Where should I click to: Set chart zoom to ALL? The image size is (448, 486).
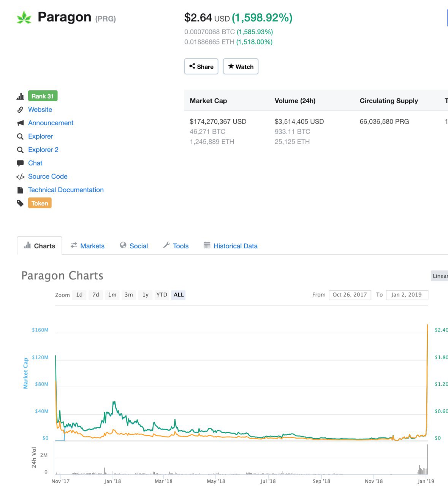(179, 295)
